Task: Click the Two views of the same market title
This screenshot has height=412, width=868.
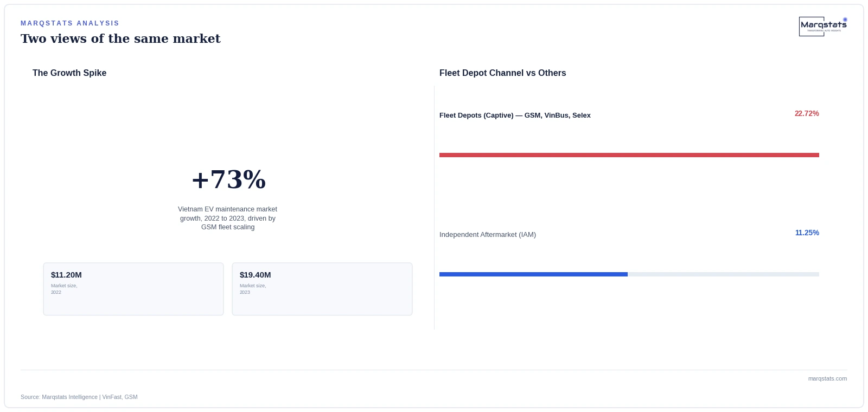Action: point(120,38)
